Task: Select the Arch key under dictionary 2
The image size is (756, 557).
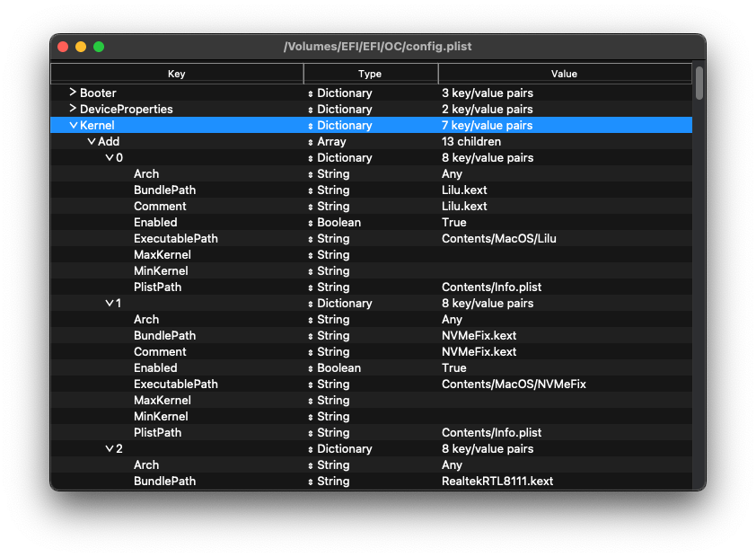Action: pos(146,465)
